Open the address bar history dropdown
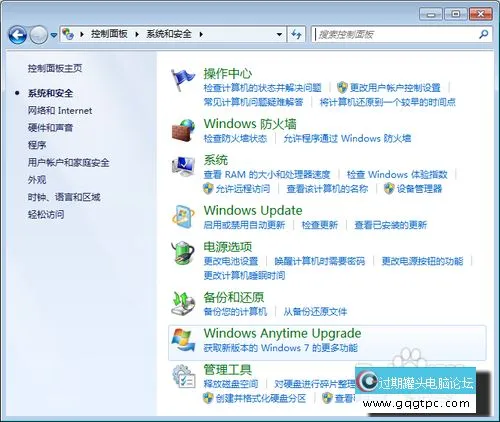This screenshot has width=500, height=422. click(x=279, y=34)
